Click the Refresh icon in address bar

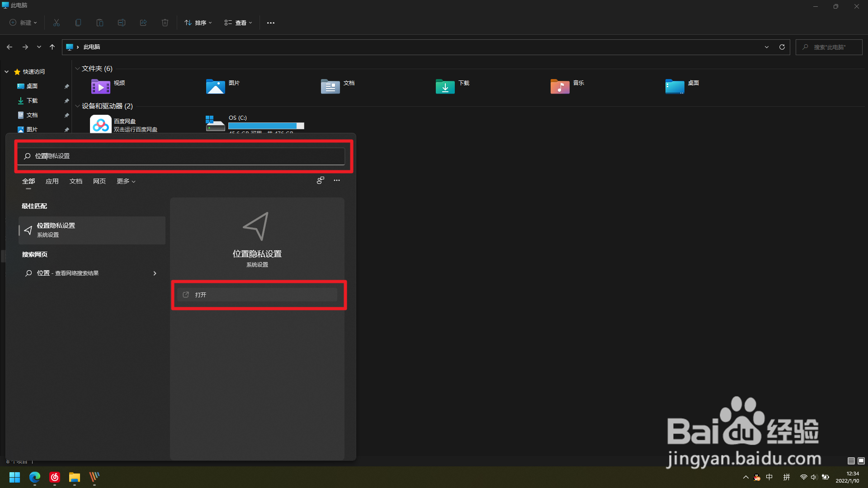click(x=782, y=47)
